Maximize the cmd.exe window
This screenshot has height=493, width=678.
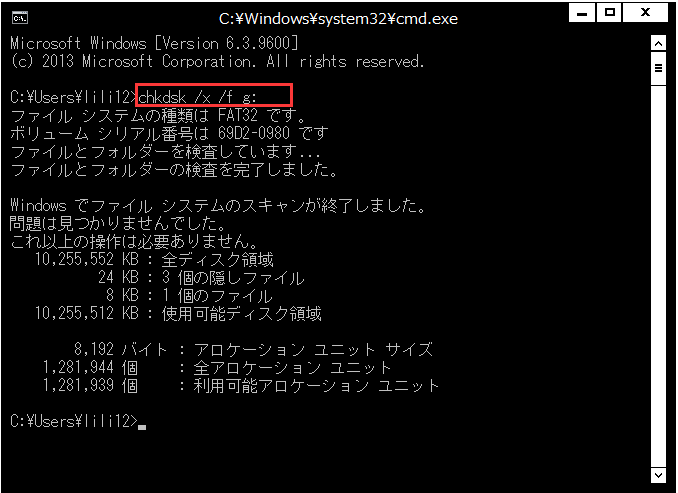[x=609, y=13]
